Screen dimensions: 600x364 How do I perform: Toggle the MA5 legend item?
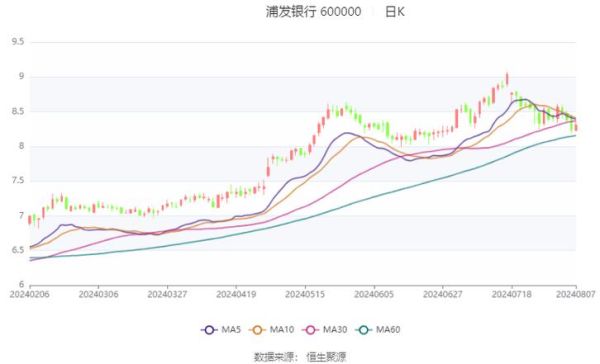click(221, 330)
